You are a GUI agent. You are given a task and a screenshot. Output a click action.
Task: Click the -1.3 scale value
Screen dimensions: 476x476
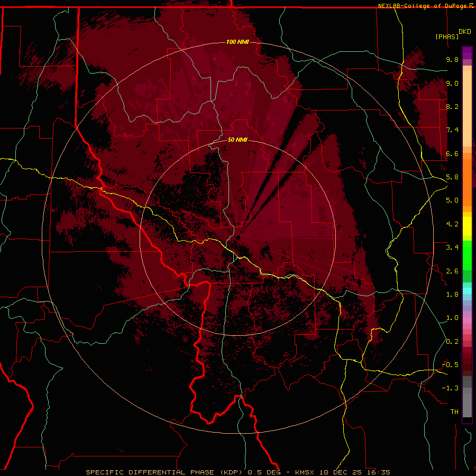(x=450, y=388)
